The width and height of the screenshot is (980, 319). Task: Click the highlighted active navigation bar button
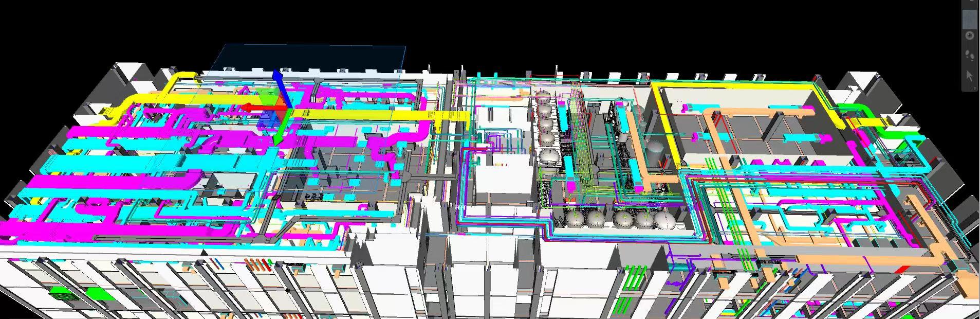click(970, 18)
